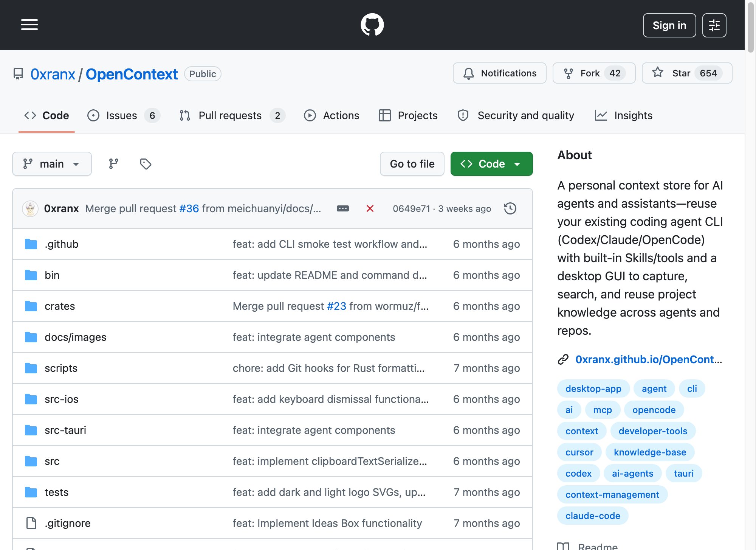Select the cli topic tag
This screenshot has height=550, width=756.
click(692, 388)
